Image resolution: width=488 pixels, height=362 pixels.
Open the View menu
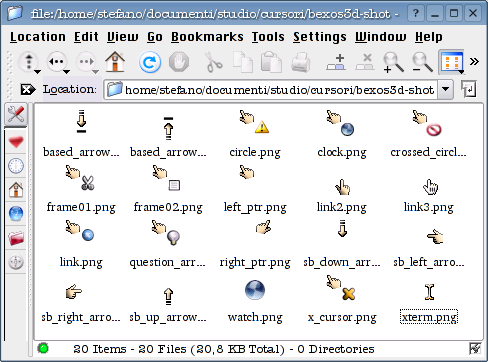122,37
